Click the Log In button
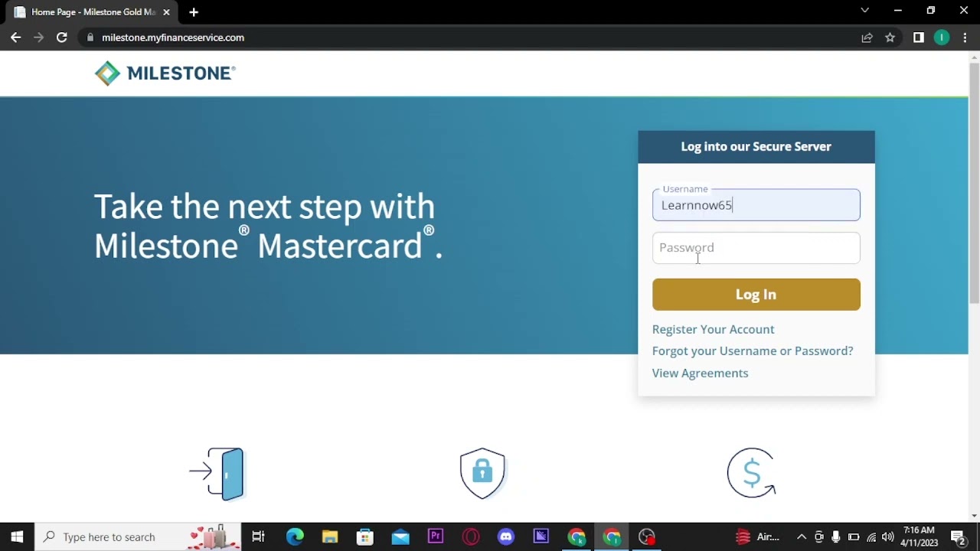 tap(756, 295)
